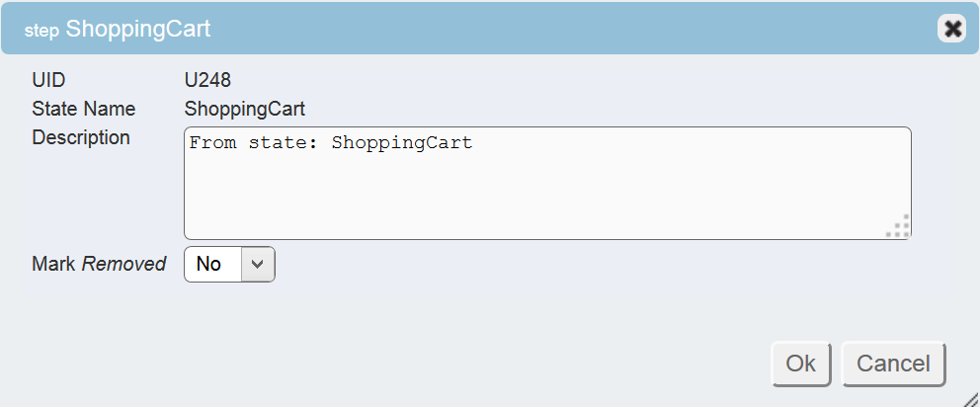Click the dialog's bottom-right resize grip
The width and height of the screenshot is (980, 407).
(970, 398)
